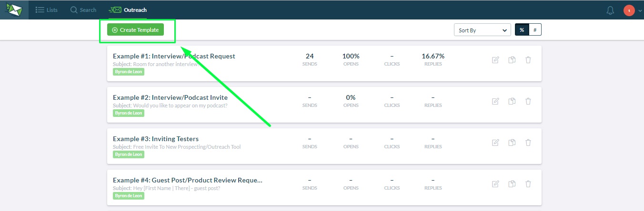644x211 pixels.
Task: Click Byron de Leon tag on Example #4
Action: (129, 196)
